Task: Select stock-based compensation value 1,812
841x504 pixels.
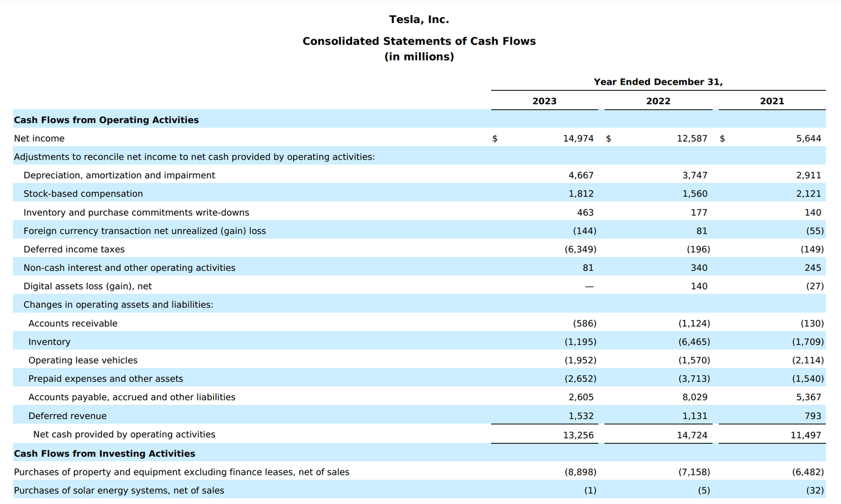Action: [x=581, y=194]
